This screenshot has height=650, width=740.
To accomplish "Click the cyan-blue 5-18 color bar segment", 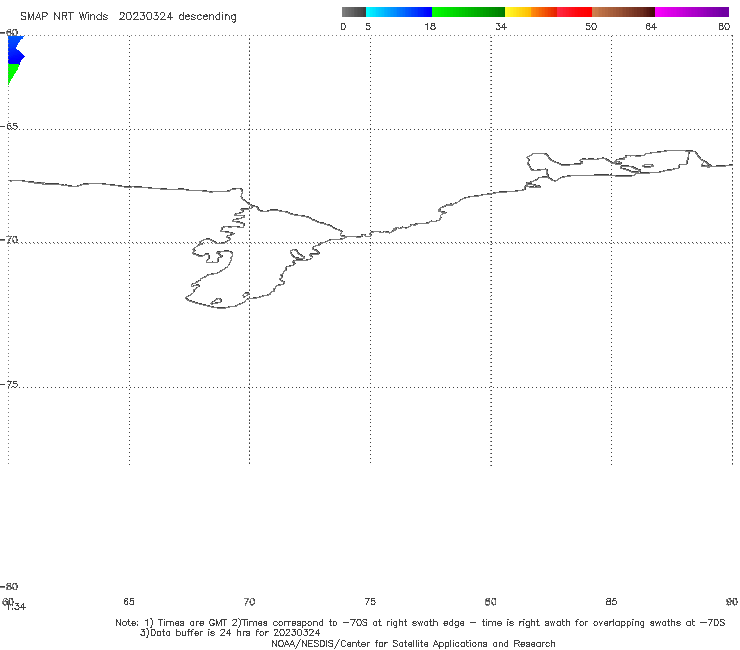I will tap(399, 12).
